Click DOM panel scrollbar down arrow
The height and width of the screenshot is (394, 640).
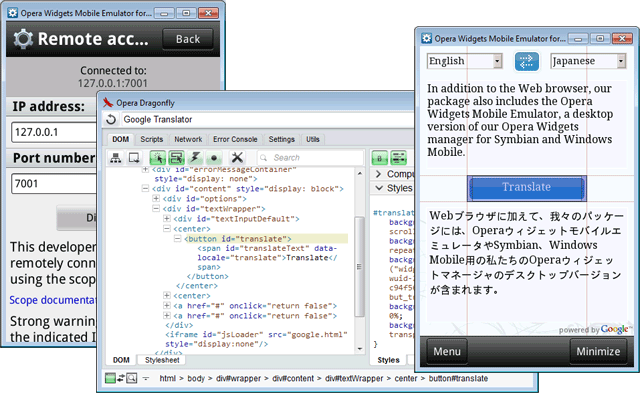[x=360, y=349]
